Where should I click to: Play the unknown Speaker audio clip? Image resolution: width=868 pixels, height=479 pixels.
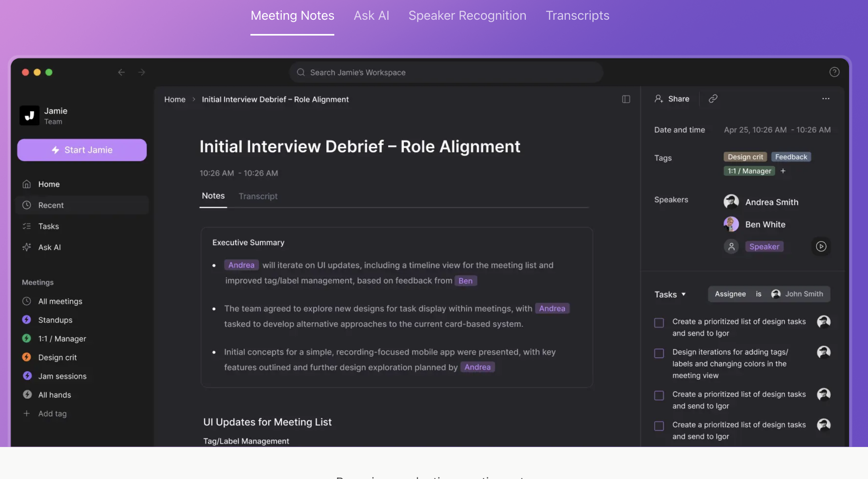(821, 247)
